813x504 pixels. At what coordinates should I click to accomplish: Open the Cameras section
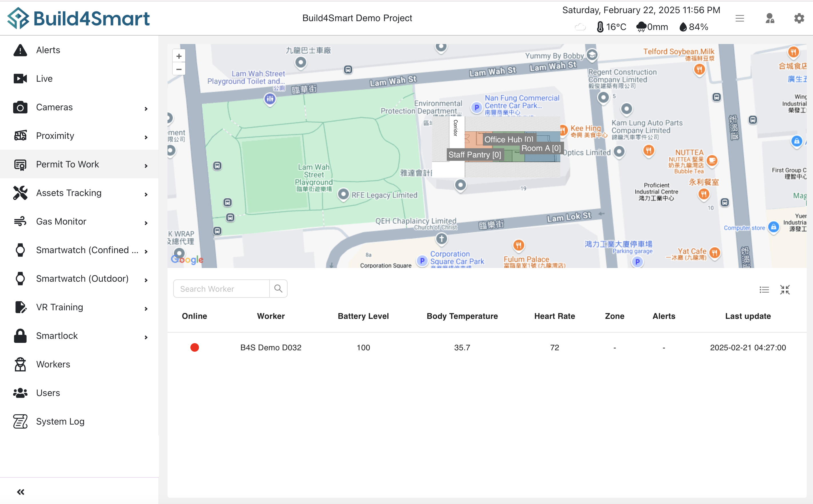[x=20, y=107]
